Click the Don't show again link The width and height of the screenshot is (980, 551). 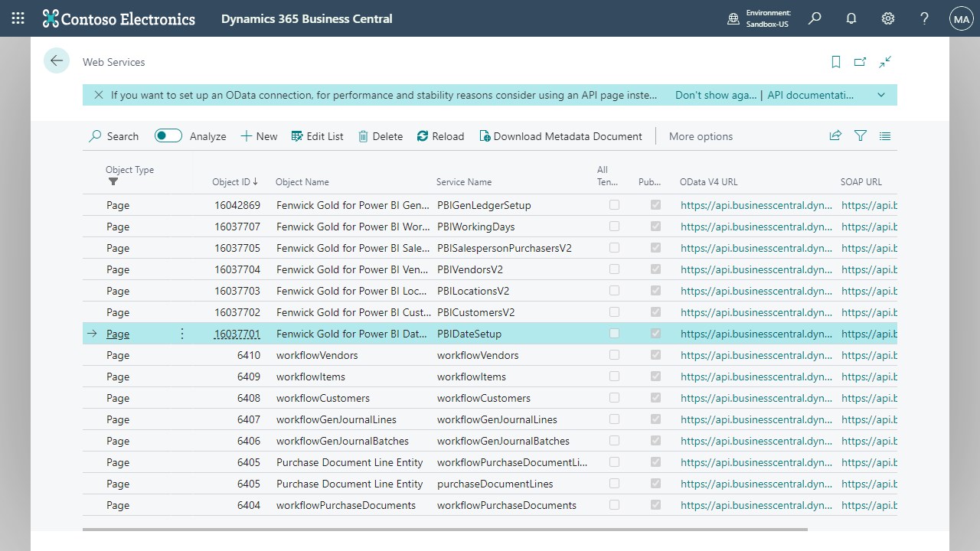point(716,95)
